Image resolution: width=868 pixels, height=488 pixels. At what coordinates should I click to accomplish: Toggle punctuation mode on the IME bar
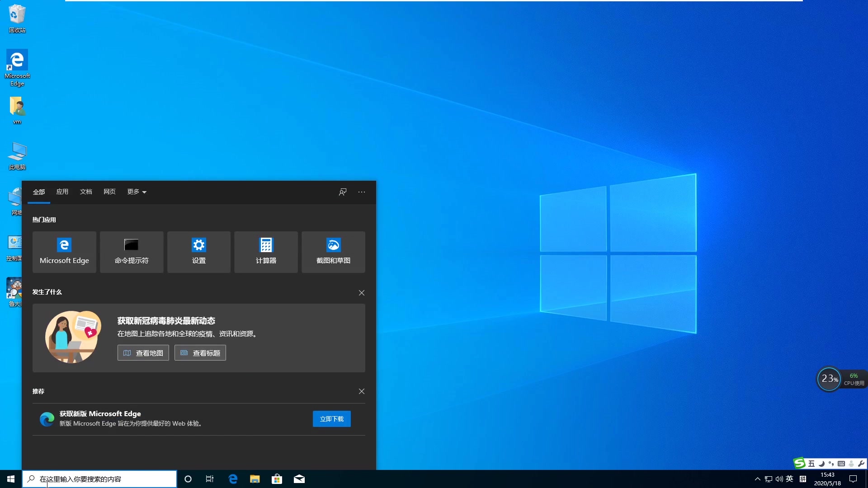click(x=831, y=464)
